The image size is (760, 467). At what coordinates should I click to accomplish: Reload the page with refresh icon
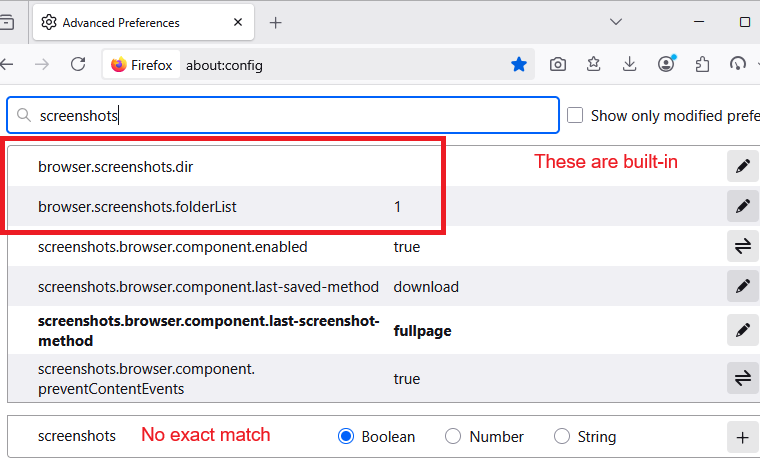pos(78,64)
